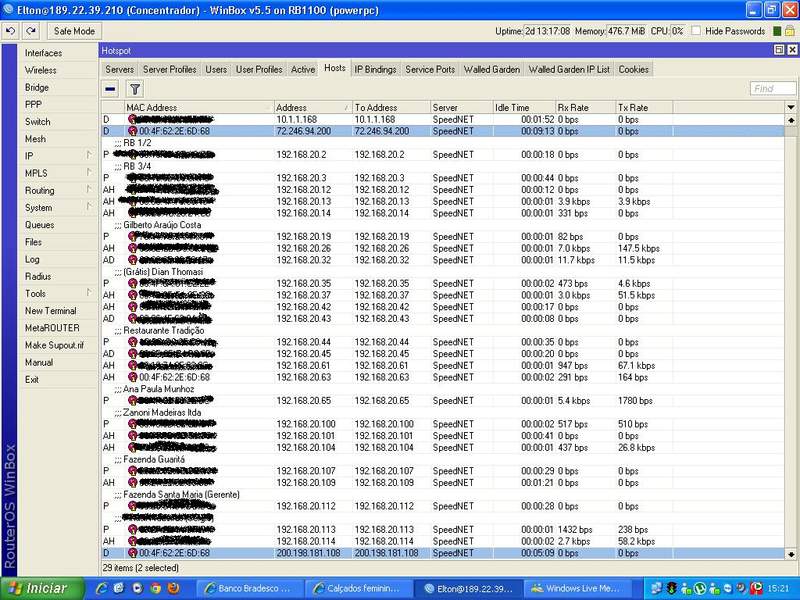The height and width of the screenshot is (600, 800).
Task: Open the column selector dropdown arrow
Action: pos(791,108)
